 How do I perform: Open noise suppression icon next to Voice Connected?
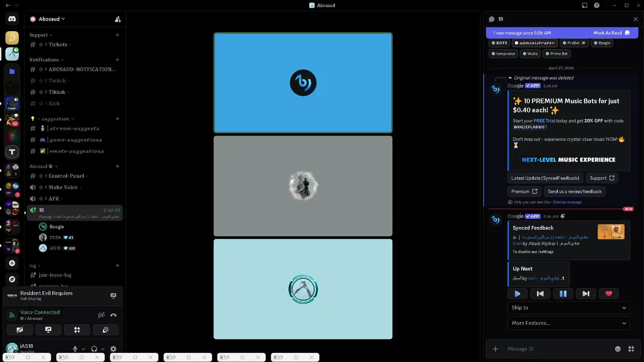coord(101,315)
